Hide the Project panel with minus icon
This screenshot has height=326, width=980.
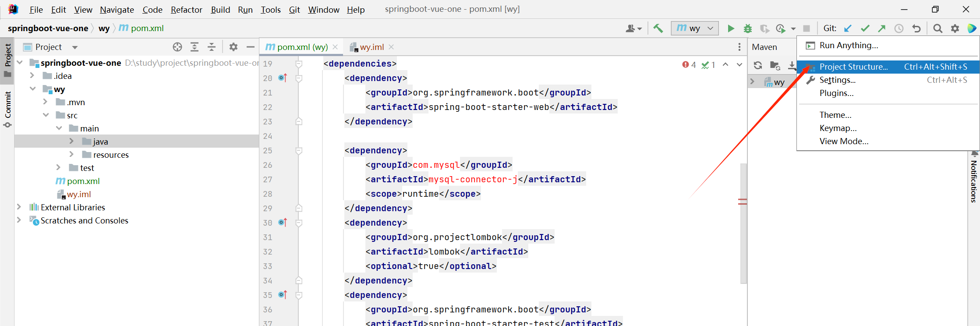pos(251,47)
